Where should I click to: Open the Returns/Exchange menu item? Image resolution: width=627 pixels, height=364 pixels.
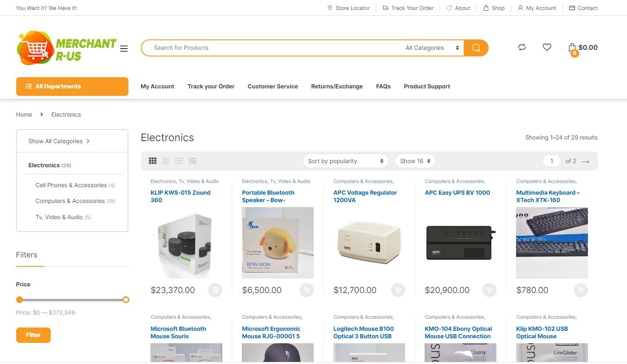click(x=337, y=86)
